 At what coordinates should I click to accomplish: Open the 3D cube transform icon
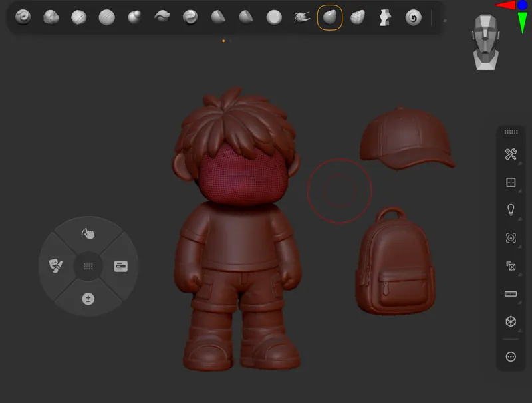pyautogui.click(x=511, y=321)
